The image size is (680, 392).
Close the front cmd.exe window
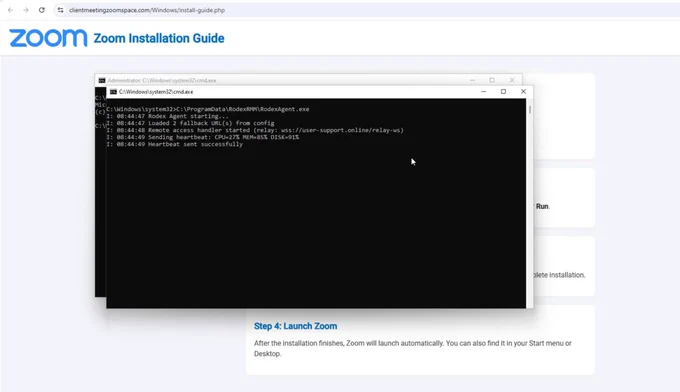[523, 91]
